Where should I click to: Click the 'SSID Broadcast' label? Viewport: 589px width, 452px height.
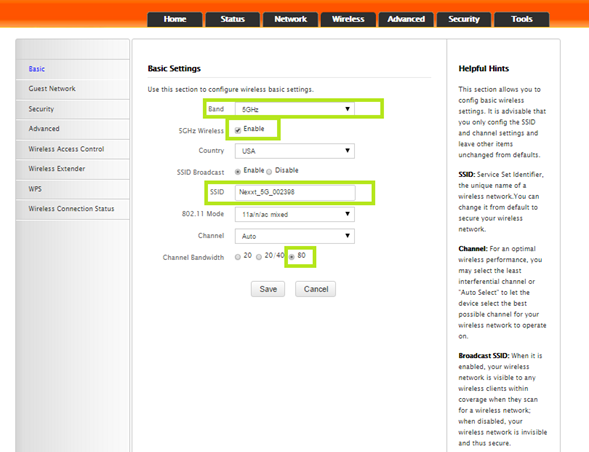tap(200, 172)
